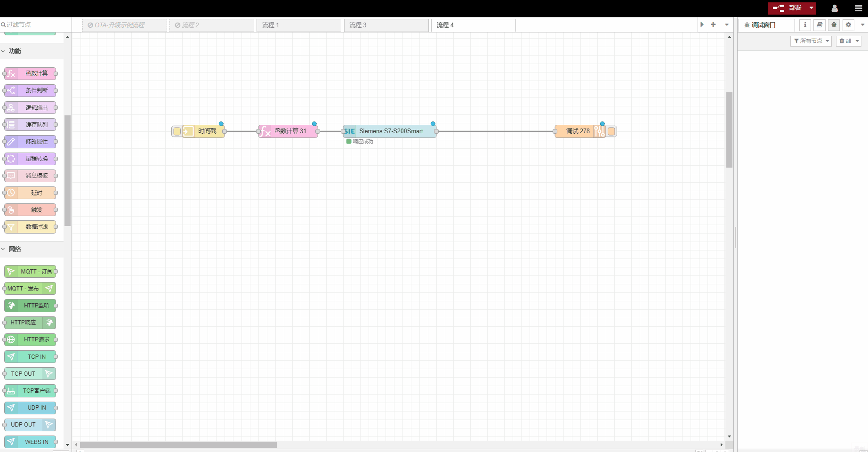This screenshot has width=868, height=452.
Task: Click the output port of 函数计算 31
Action: (x=318, y=131)
